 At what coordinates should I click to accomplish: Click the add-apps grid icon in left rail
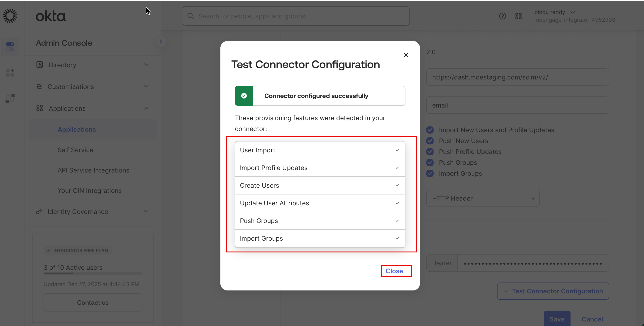pyautogui.click(x=10, y=72)
